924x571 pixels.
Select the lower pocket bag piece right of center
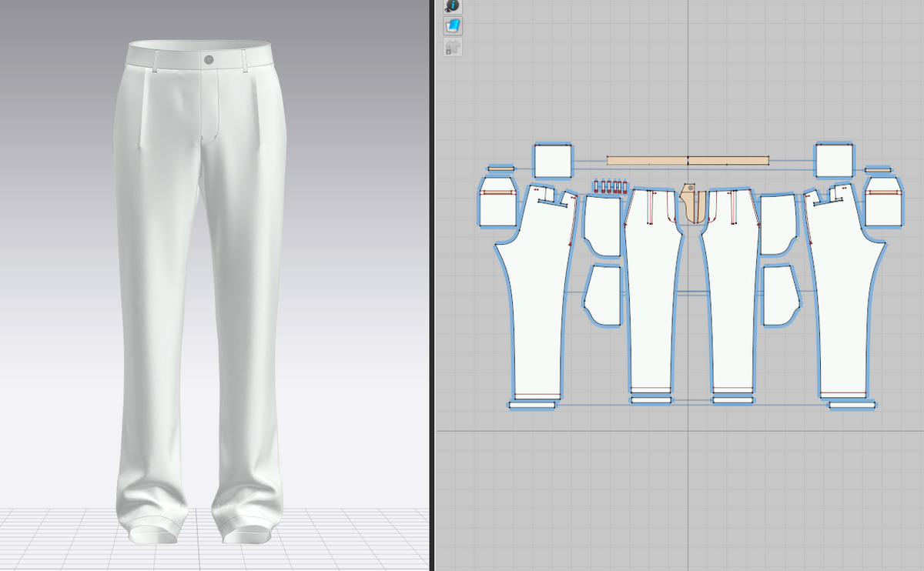pos(781,295)
